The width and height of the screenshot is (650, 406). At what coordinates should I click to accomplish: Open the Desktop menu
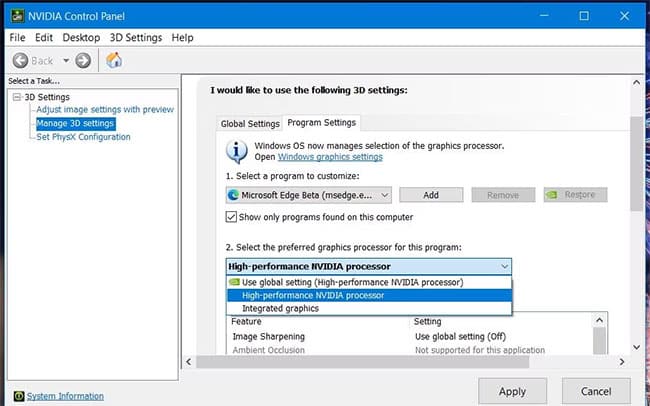click(81, 38)
